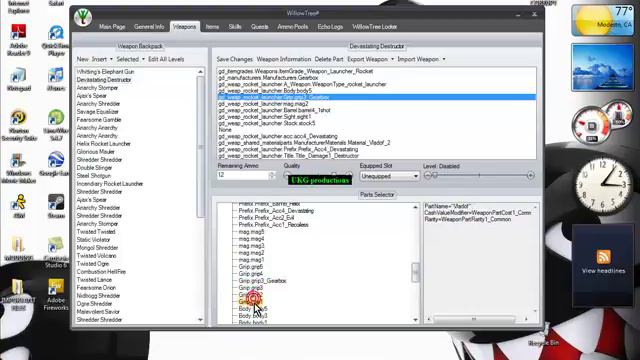Image resolution: width=640 pixels, height=360 pixels.
Task: Switch to the General Info tab
Action: [x=149, y=27]
